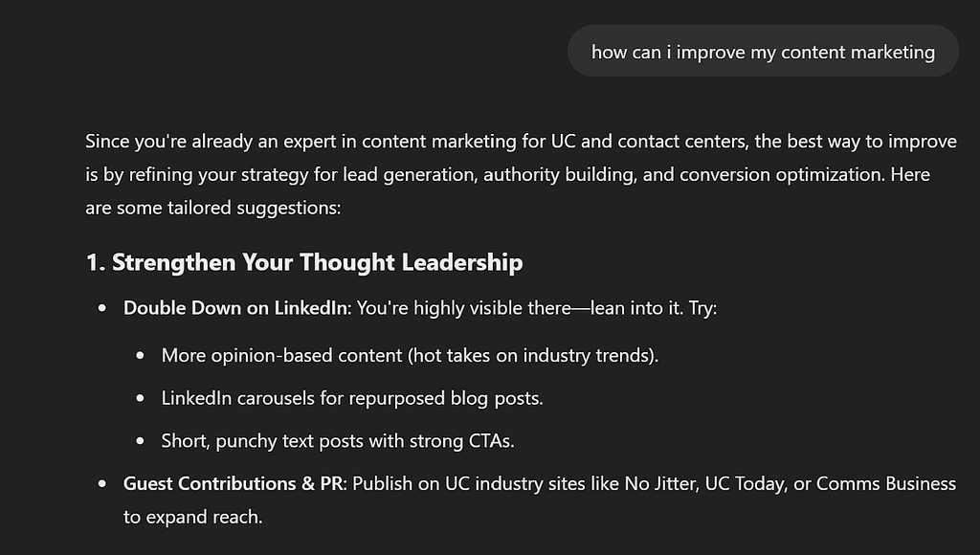Click the phrase to expand reach
Screen dimensions: 980x555
click(x=190, y=517)
